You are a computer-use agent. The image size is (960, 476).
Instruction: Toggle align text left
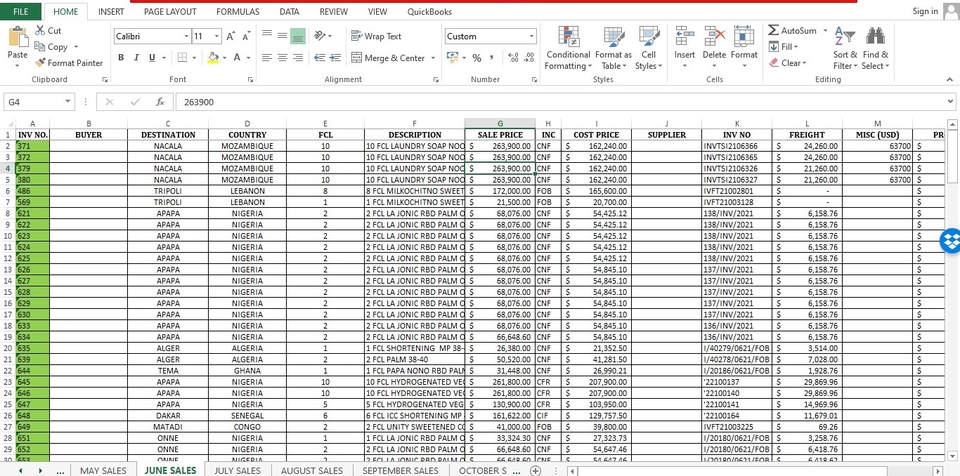pyautogui.click(x=267, y=58)
